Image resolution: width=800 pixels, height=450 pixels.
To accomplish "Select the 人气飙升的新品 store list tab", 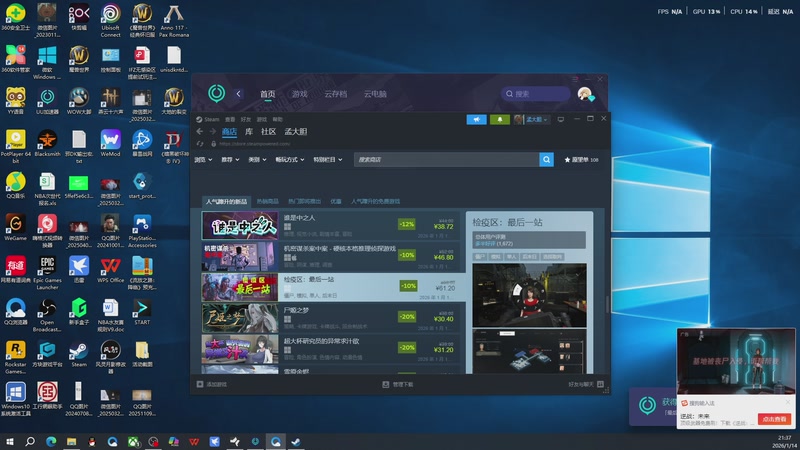I will click(227, 202).
